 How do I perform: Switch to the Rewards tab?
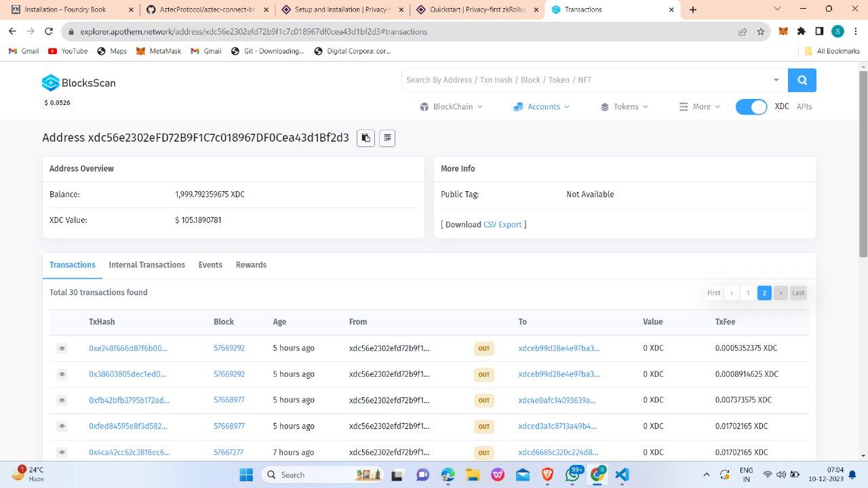pos(251,265)
